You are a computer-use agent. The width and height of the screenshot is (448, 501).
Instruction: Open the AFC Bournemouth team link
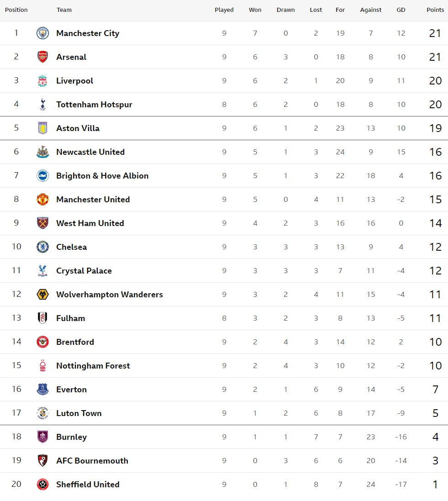click(x=92, y=461)
